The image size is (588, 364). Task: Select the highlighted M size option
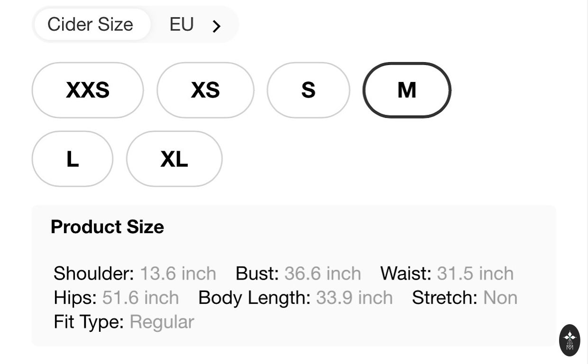pos(407,90)
